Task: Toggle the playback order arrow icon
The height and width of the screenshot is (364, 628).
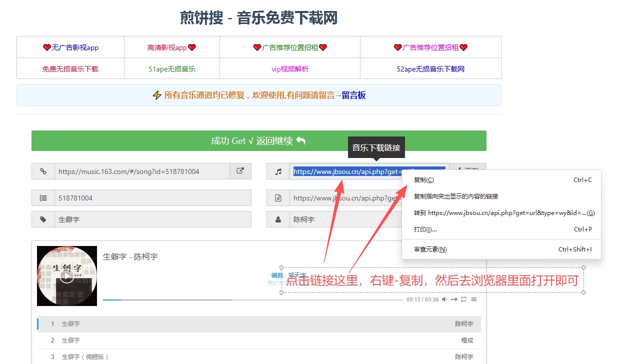Action: tap(454, 299)
